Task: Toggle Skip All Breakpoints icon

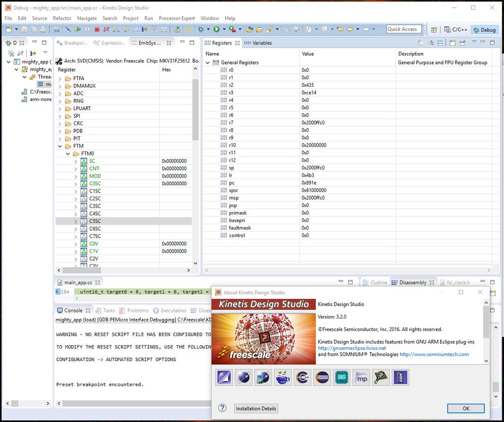Action: point(68,29)
